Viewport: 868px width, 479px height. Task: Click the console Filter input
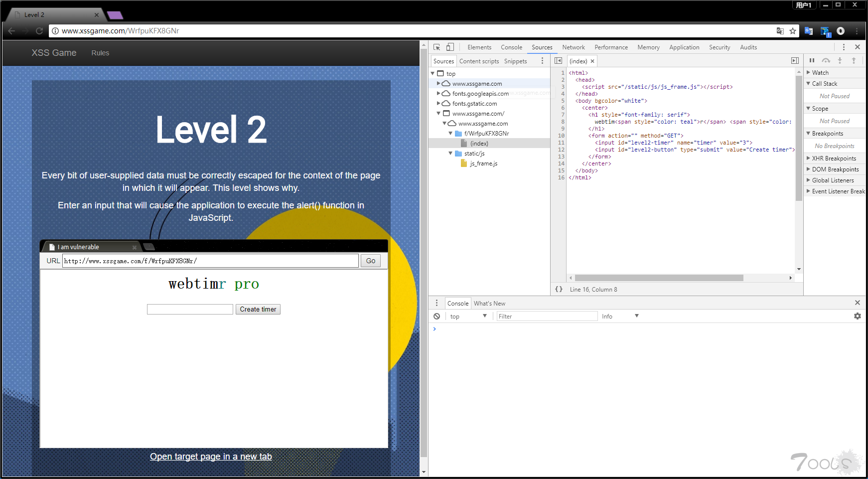coord(547,316)
